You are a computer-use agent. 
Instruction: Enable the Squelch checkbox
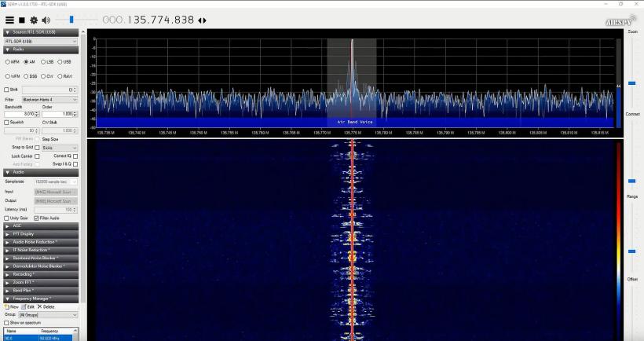pos(6,123)
